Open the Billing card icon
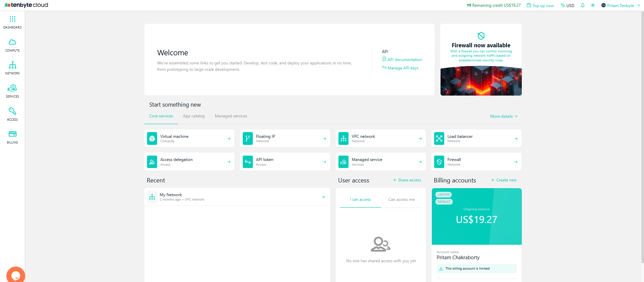 tap(12, 134)
